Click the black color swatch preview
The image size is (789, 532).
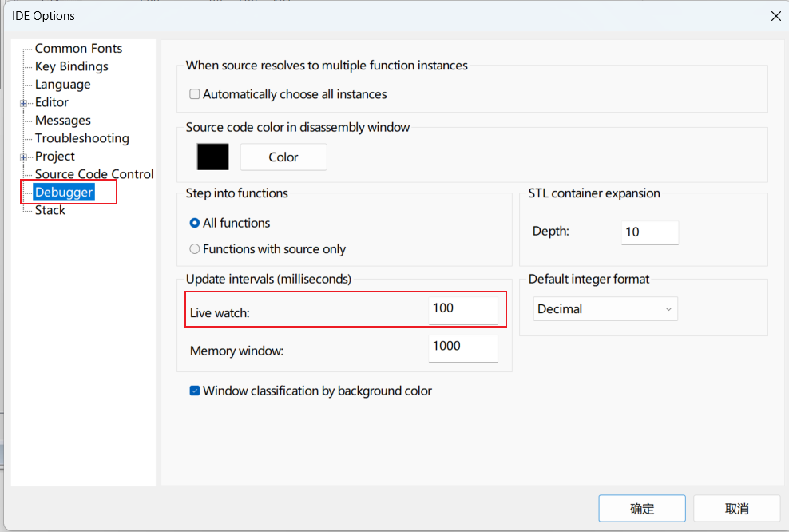click(x=212, y=157)
